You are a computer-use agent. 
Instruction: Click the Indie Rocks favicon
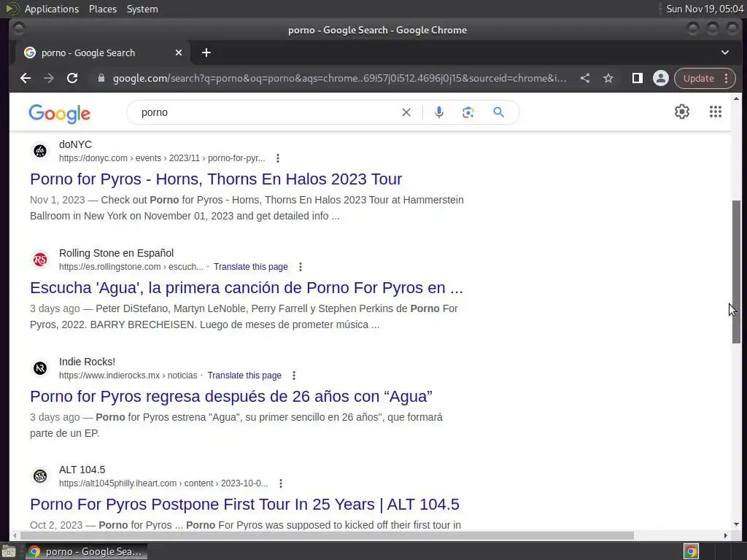(x=40, y=368)
